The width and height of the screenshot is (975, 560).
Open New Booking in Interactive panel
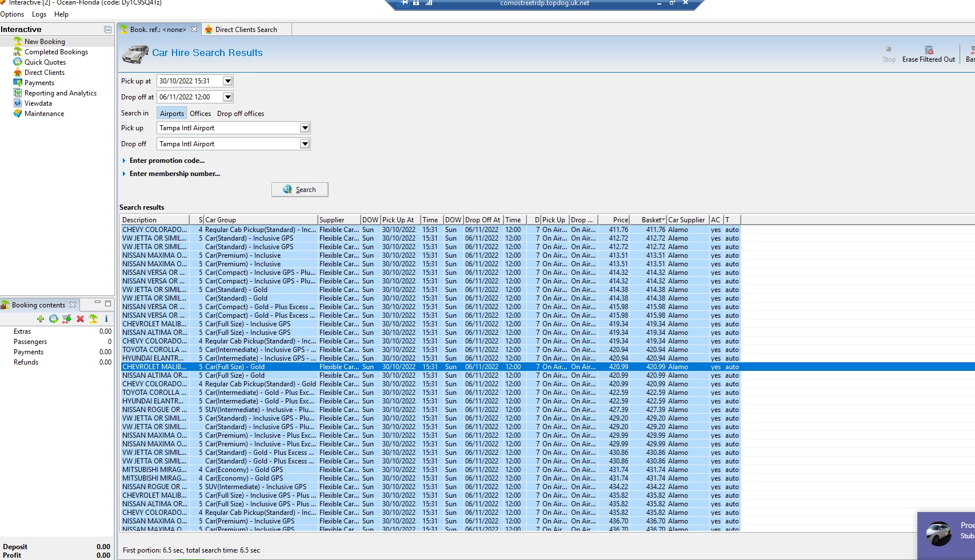pos(45,42)
